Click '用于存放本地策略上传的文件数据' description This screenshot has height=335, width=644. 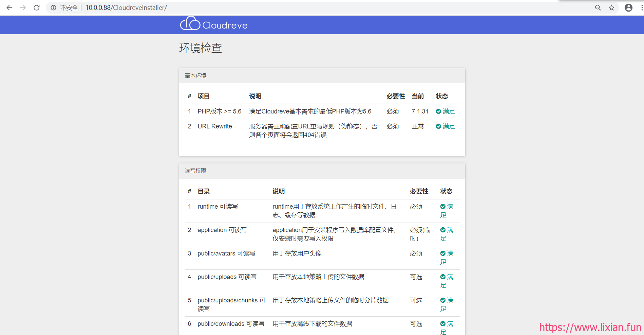pyautogui.click(x=319, y=277)
